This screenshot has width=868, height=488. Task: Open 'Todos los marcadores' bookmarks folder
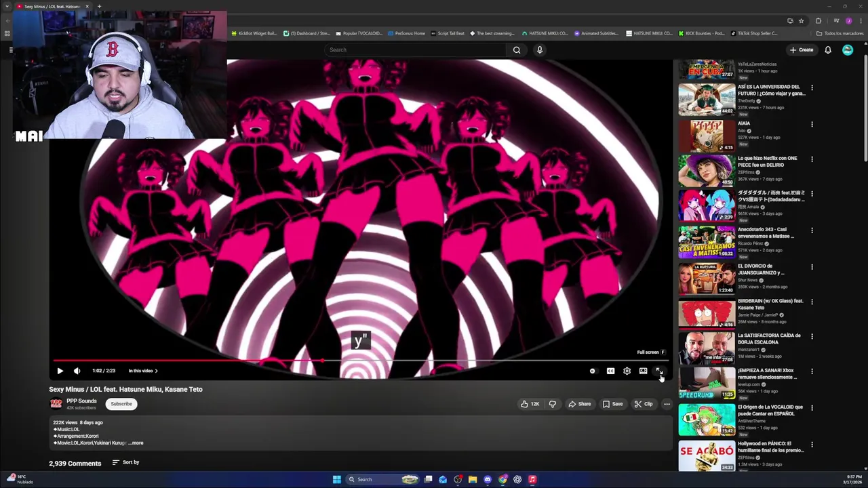[x=840, y=33]
